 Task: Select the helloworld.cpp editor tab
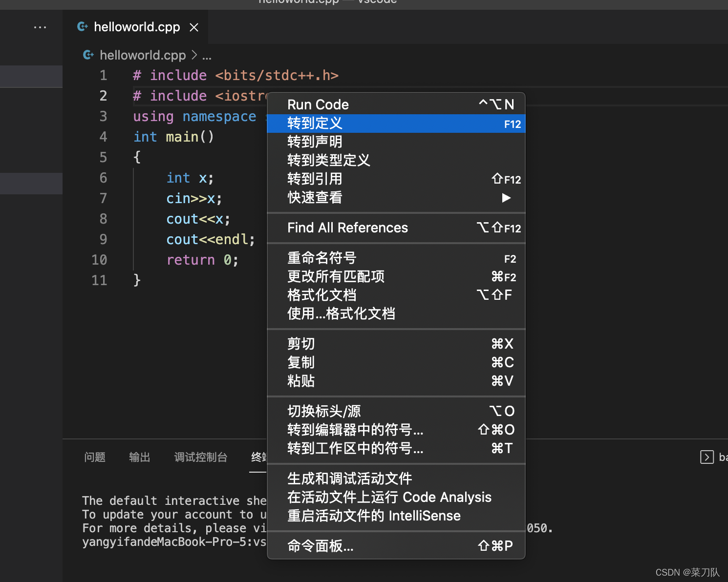(136, 27)
